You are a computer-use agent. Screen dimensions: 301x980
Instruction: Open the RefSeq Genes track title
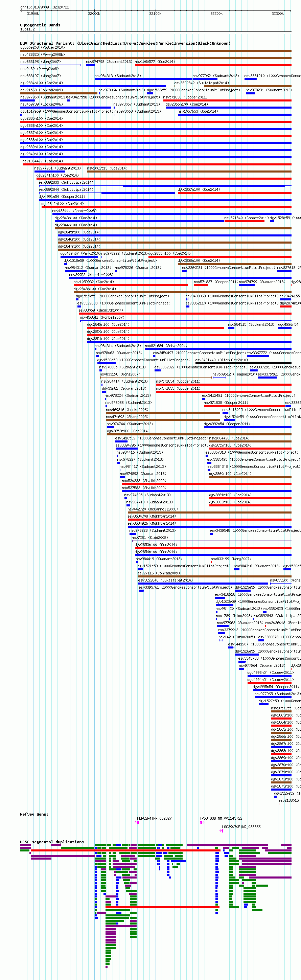click(x=34, y=815)
